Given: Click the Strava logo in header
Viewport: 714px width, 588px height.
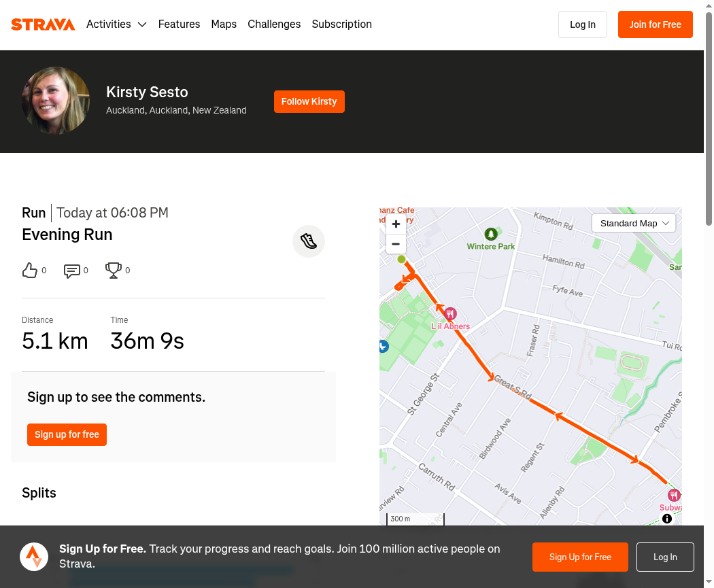Looking at the screenshot, I should pos(43,24).
